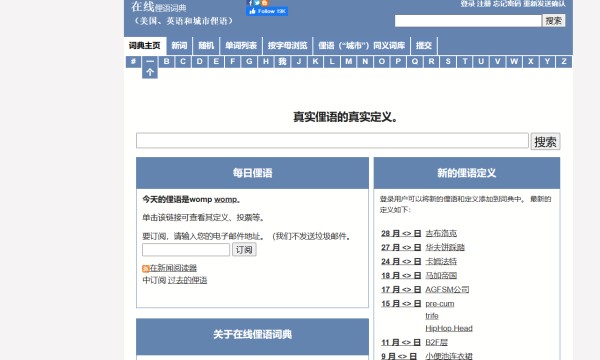Screen dimensions: 600x360
Task: Open the 俚语("城市")同义词库 tab
Action: point(361,46)
